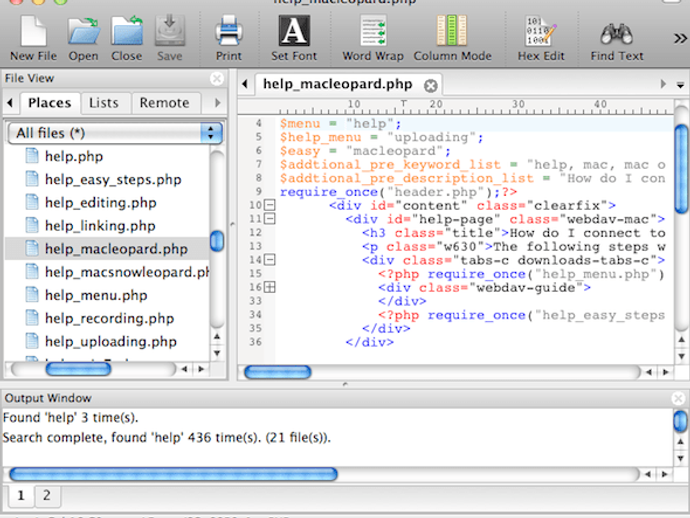690x518 pixels.
Task: Show more toolbar items with the chevron
Action: [x=680, y=39]
